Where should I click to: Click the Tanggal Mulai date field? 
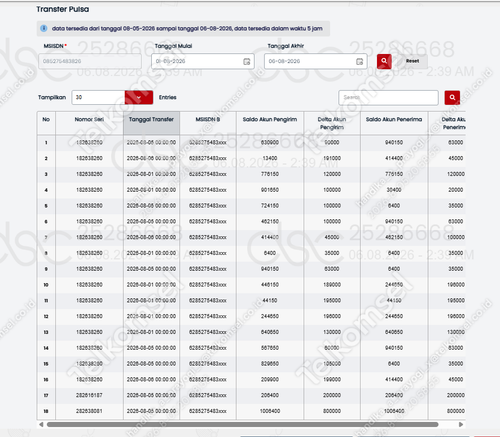tap(203, 61)
